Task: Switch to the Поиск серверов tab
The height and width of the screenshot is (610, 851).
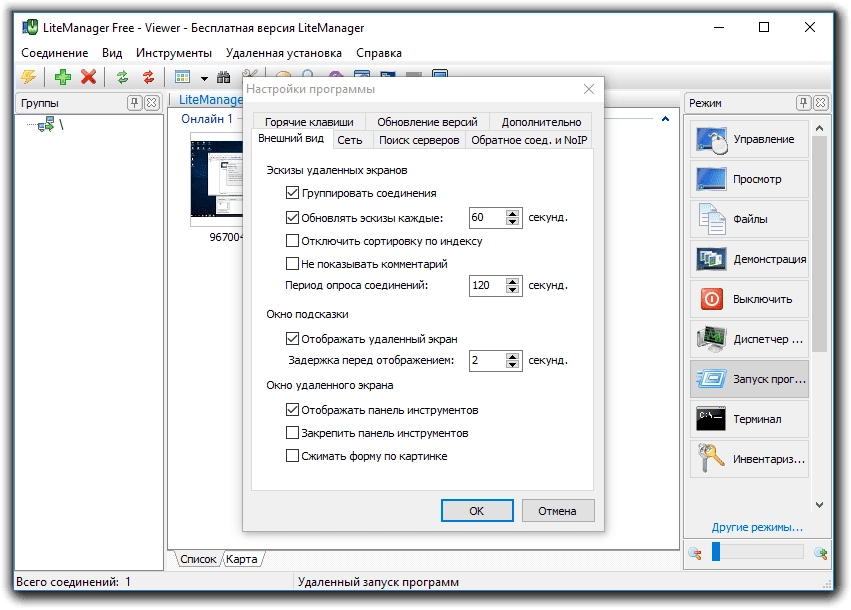Action: [419, 140]
